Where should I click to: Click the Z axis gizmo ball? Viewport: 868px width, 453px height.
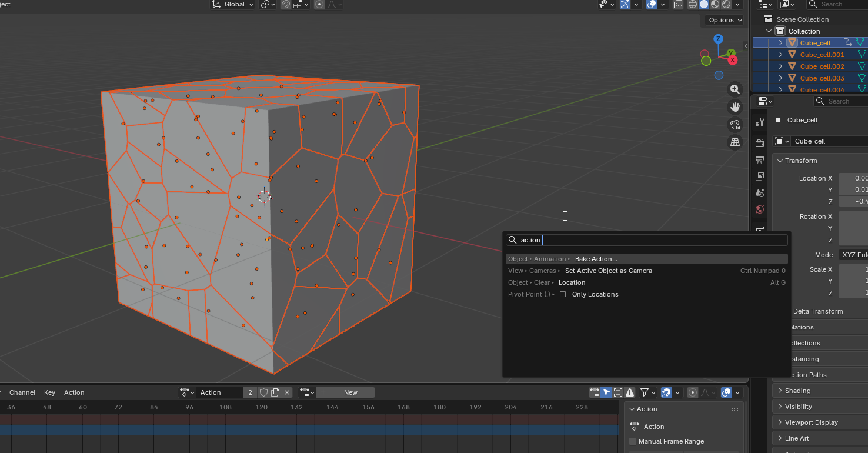[x=718, y=39]
